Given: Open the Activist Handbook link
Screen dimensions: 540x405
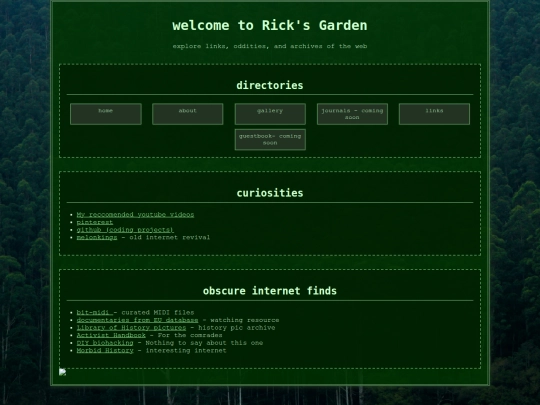Looking at the screenshot, I should pyautogui.click(x=111, y=335).
